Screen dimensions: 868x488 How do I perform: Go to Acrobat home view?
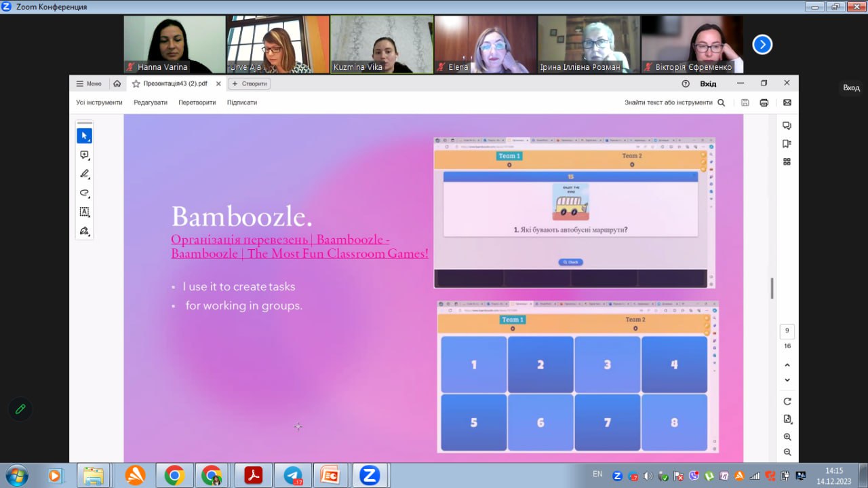[117, 83]
